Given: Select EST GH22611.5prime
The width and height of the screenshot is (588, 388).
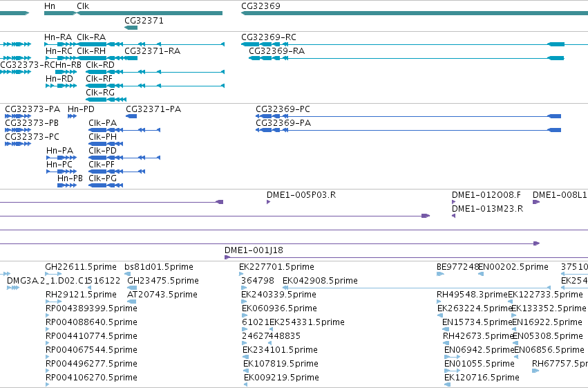Looking at the screenshot, I should 81,267.
